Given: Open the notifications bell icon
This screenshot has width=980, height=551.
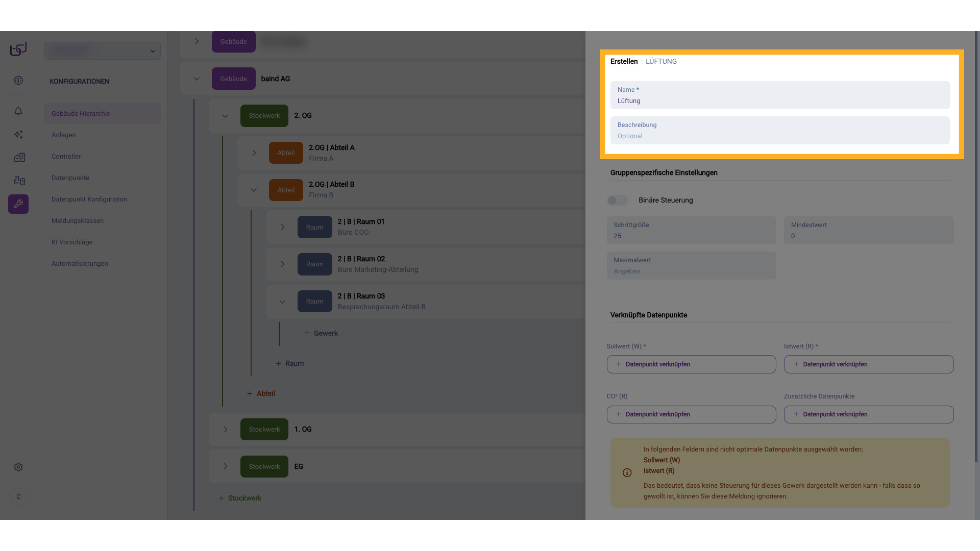Looking at the screenshot, I should click(x=18, y=111).
